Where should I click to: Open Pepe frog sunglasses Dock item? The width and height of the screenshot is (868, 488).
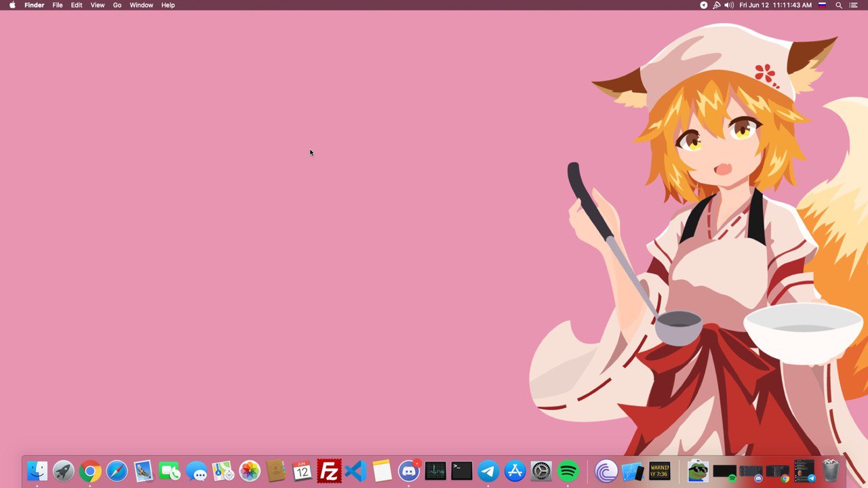tap(698, 470)
